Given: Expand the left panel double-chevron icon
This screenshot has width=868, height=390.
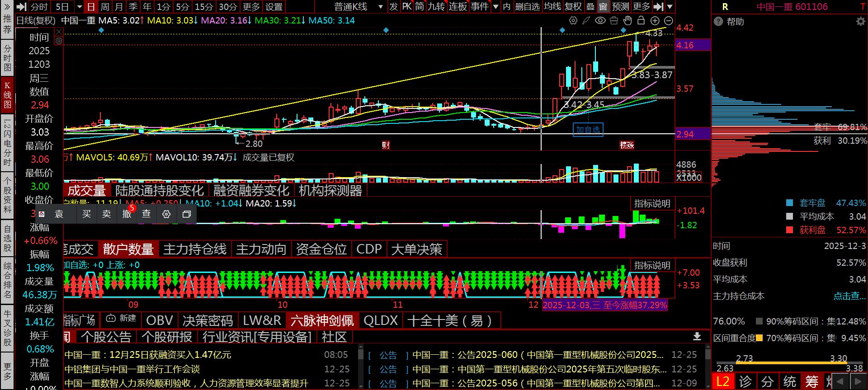Looking at the screenshot, I should (x=7, y=6).
